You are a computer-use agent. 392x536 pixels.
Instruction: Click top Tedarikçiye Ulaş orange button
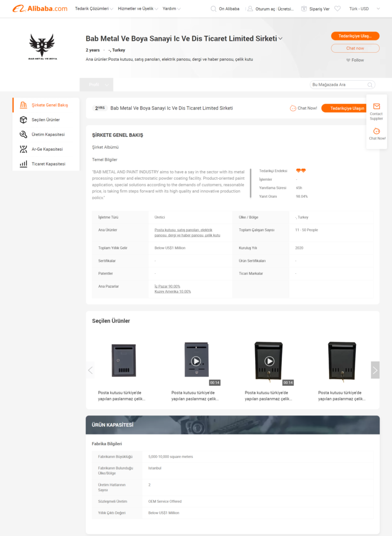click(355, 36)
